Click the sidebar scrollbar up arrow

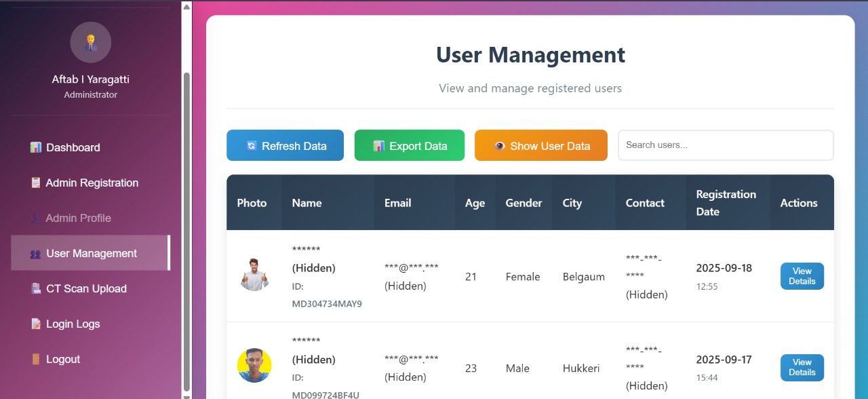click(x=186, y=6)
